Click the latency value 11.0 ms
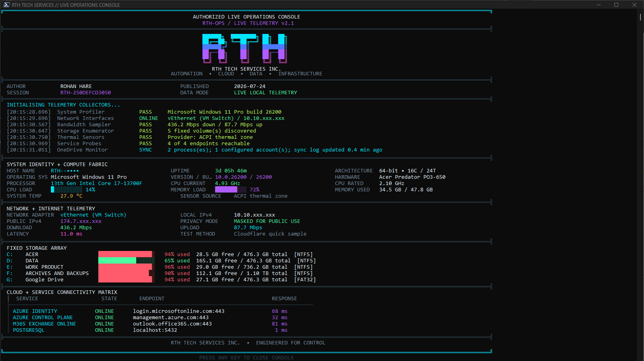 click(x=71, y=234)
